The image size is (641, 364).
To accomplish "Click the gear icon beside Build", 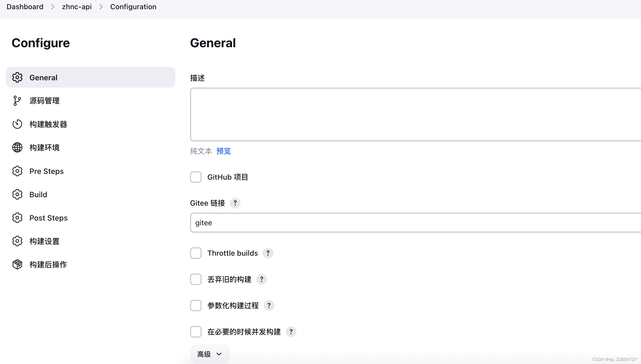I will (17, 194).
